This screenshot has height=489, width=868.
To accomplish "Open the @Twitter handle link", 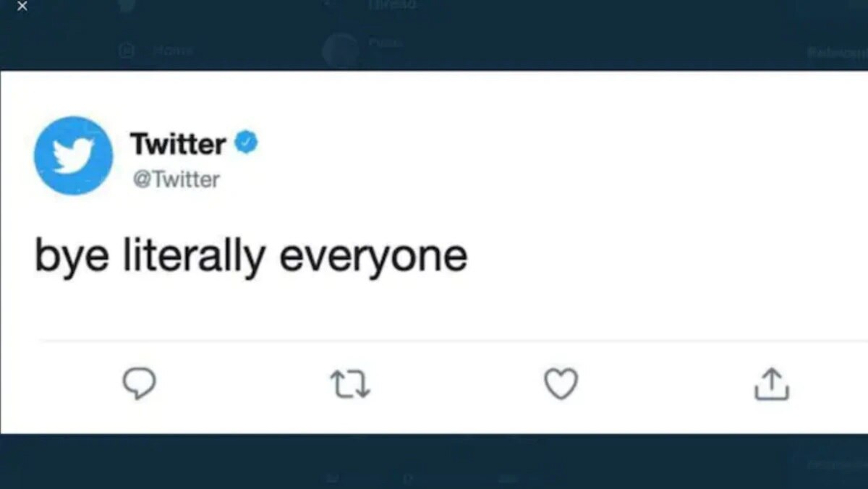I will click(x=176, y=179).
